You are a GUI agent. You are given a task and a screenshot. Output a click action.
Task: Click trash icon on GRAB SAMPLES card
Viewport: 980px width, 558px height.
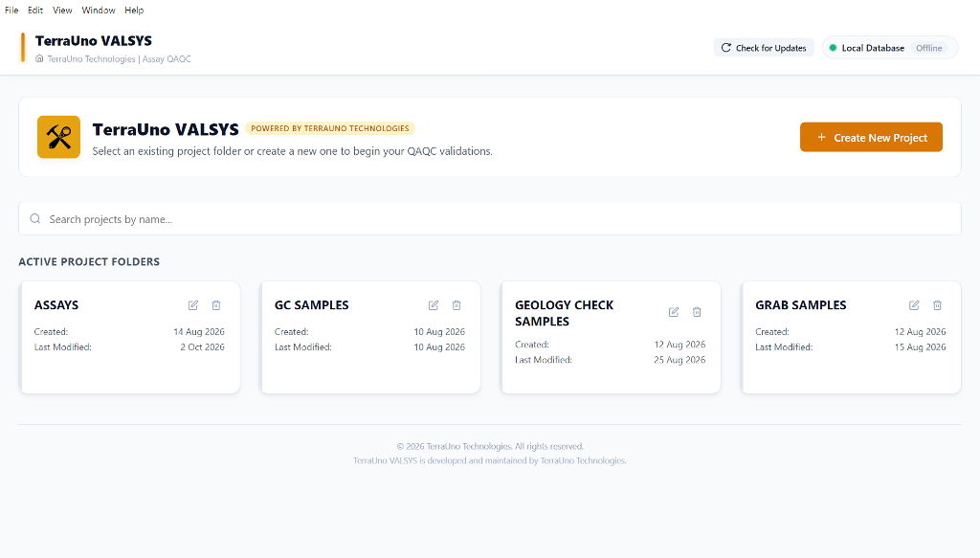point(937,305)
